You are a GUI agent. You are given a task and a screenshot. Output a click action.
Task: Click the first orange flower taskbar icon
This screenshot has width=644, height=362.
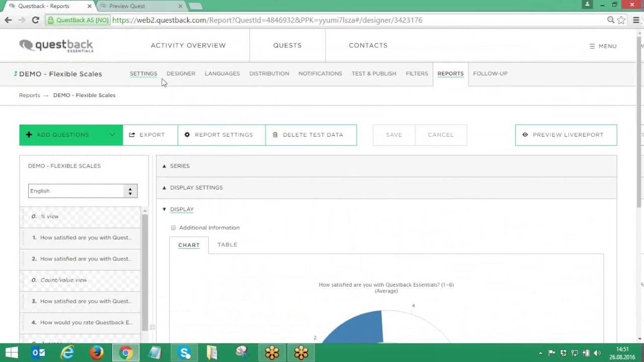pyautogui.click(x=272, y=352)
